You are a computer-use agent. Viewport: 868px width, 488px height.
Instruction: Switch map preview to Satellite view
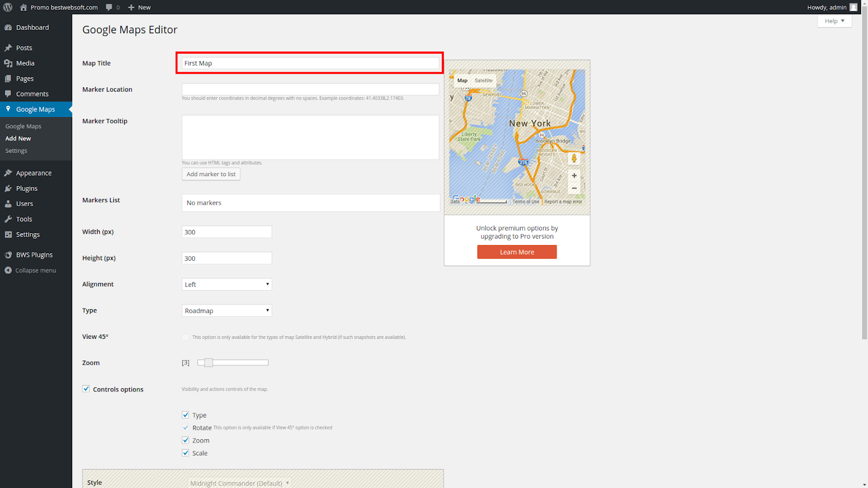pos(483,80)
